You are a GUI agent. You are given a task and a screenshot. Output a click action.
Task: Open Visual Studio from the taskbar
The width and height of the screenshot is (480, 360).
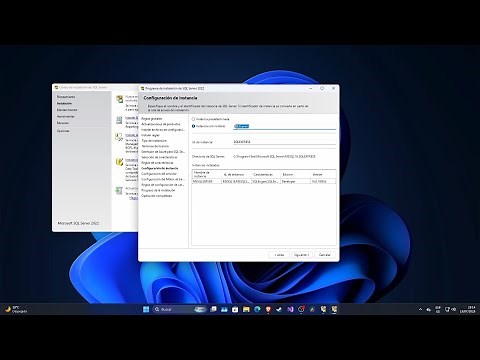290,309
